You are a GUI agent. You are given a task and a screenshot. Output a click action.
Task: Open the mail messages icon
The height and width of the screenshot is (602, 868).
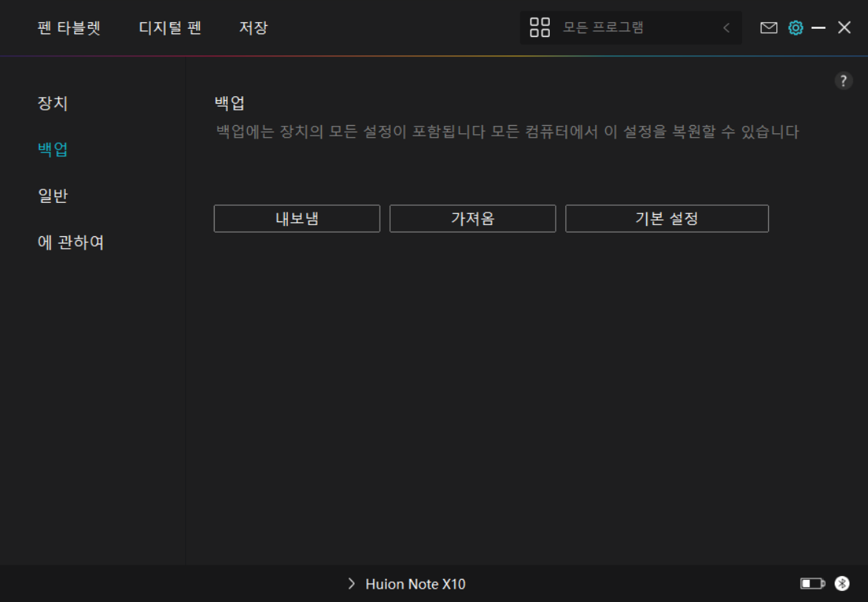point(769,28)
